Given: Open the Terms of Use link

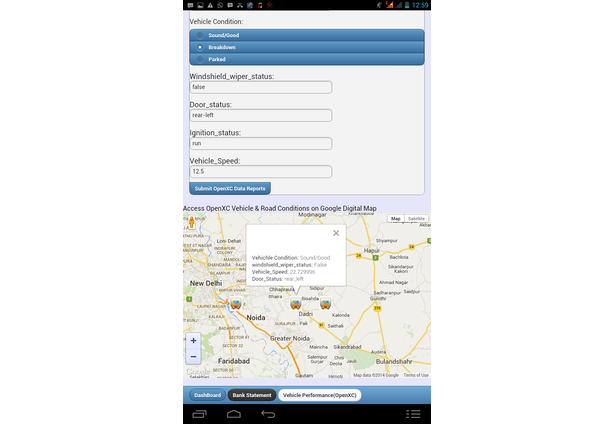Looking at the screenshot, I should [416, 375].
